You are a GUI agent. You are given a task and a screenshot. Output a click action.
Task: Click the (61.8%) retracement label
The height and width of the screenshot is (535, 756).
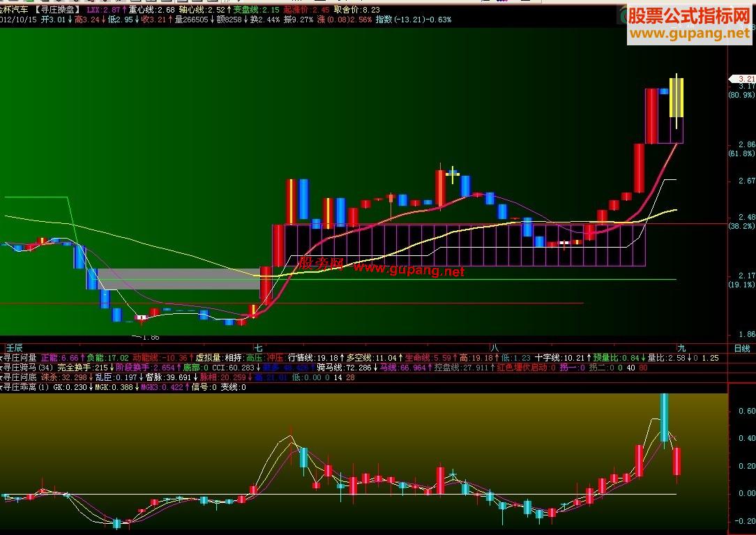[741, 153]
